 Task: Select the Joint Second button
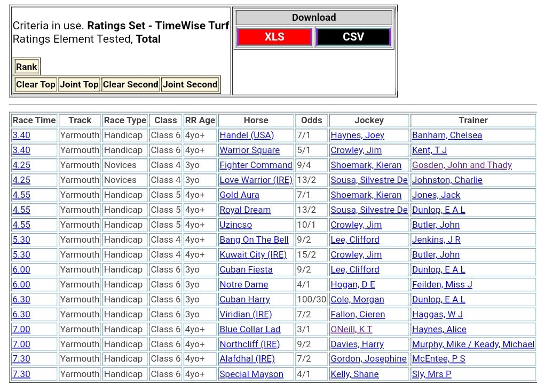[190, 84]
